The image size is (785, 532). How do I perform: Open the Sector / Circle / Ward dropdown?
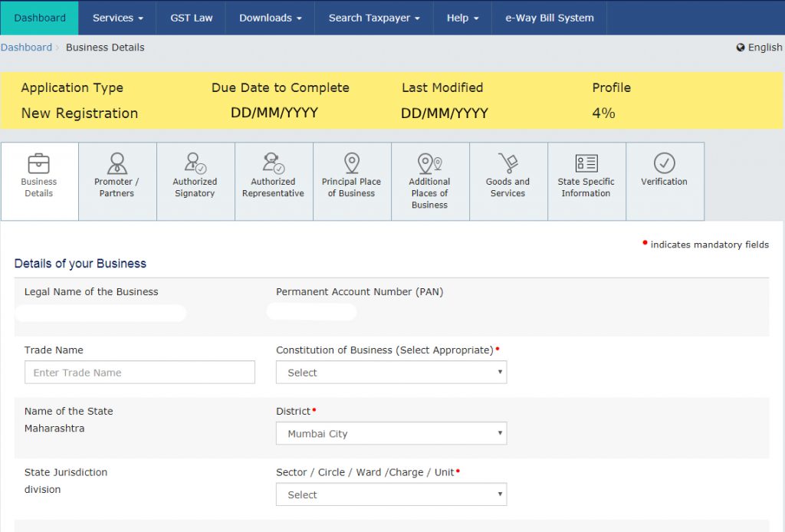coord(392,494)
